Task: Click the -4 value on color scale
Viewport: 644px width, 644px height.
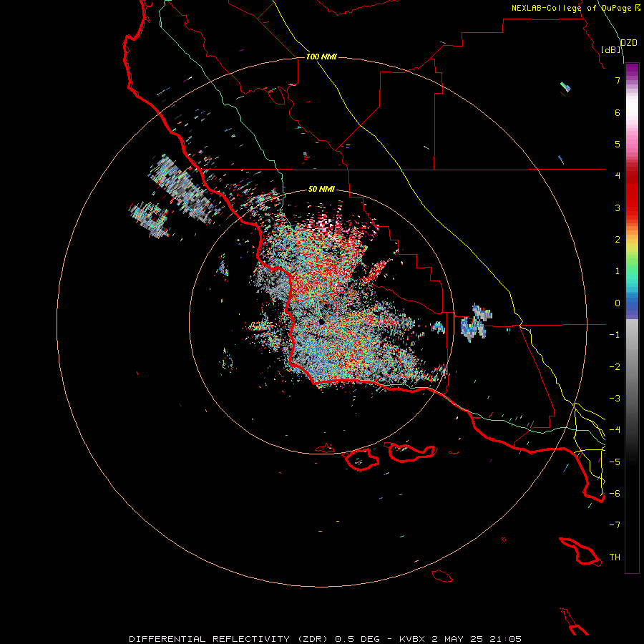Action: pyautogui.click(x=615, y=429)
